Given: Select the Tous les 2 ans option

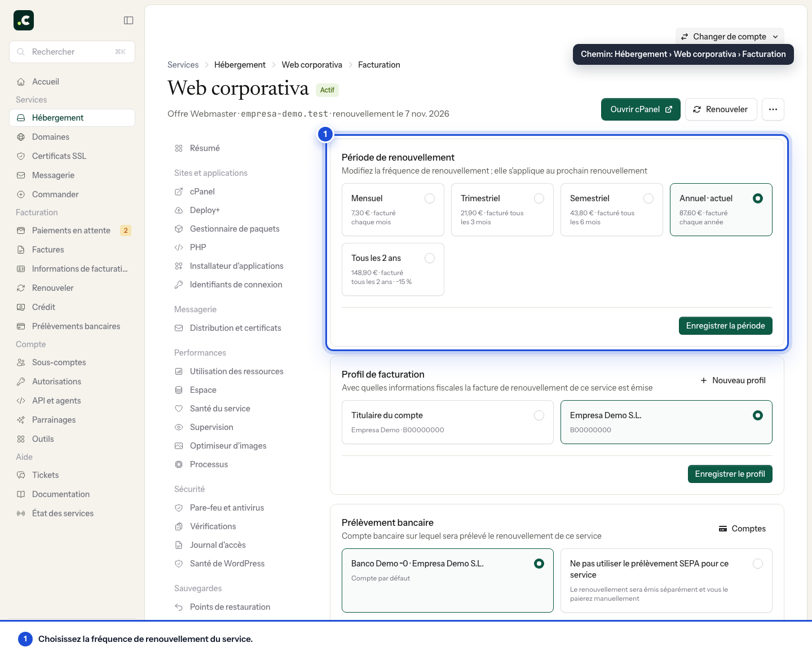Looking at the screenshot, I should 393,269.
